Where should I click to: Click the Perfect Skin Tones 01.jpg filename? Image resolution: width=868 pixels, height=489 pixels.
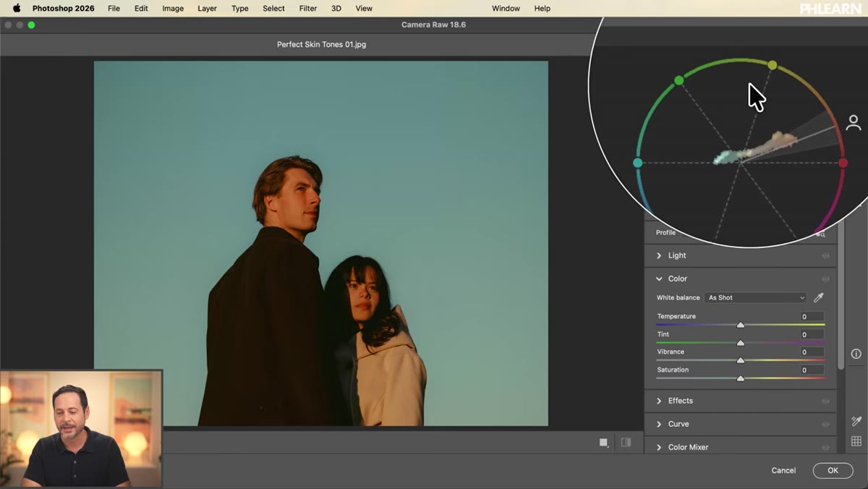coord(321,44)
